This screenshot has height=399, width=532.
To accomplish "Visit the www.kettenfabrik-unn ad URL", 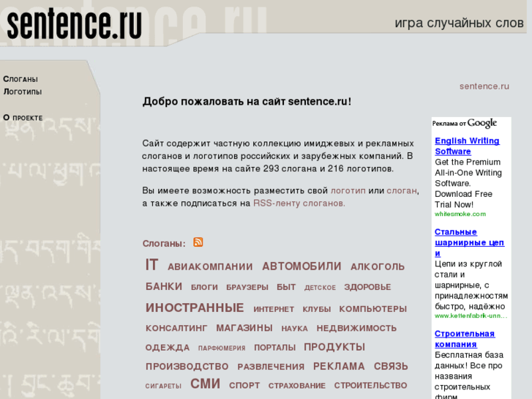I will (x=471, y=316).
